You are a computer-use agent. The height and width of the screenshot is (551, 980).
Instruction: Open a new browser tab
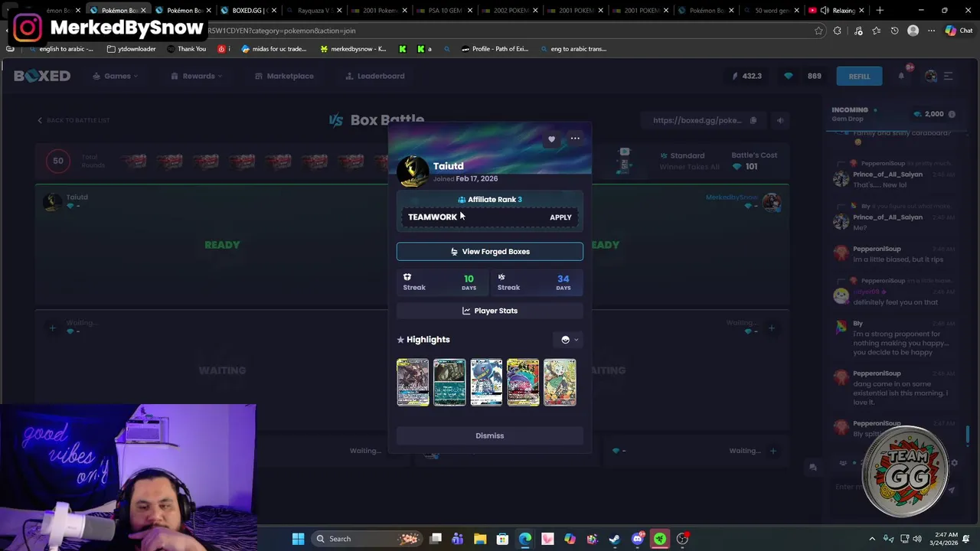tap(880, 11)
